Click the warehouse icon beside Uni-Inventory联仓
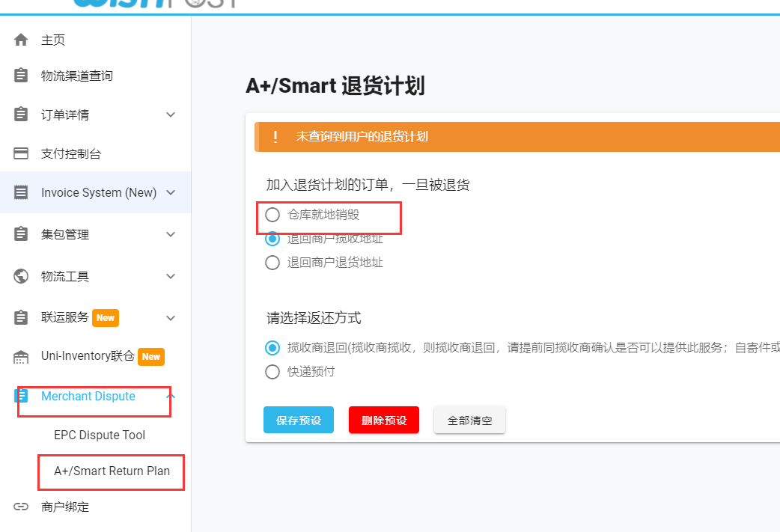Image resolution: width=780 pixels, height=532 pixels. pos(21,356)
